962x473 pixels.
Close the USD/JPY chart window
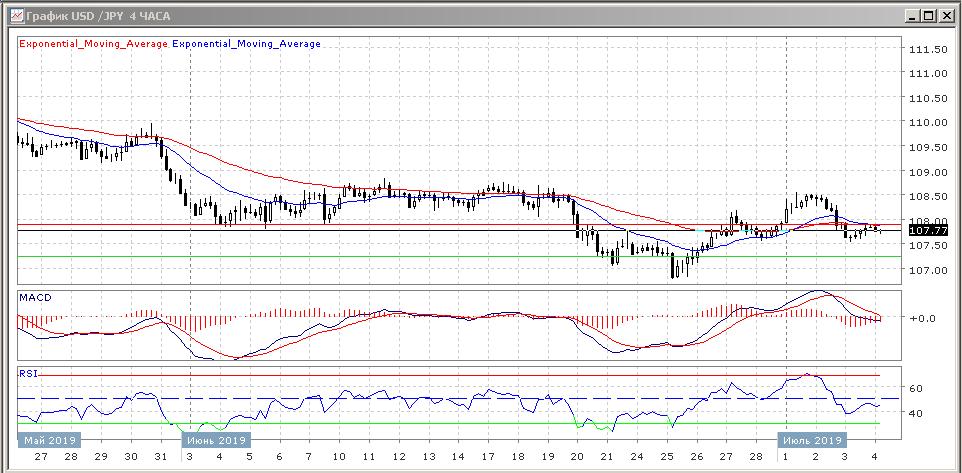[945, 17]
